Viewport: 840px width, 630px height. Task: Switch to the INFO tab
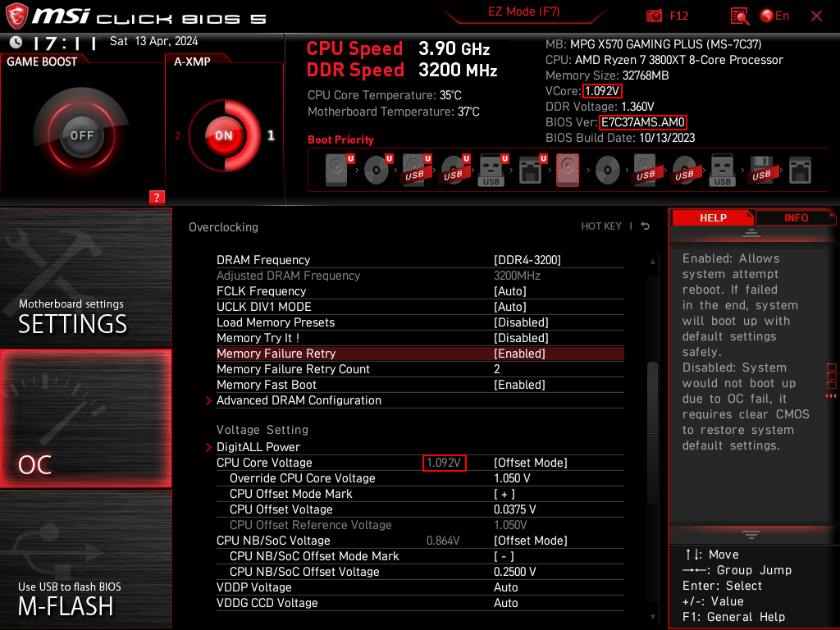tap(795, 217)
